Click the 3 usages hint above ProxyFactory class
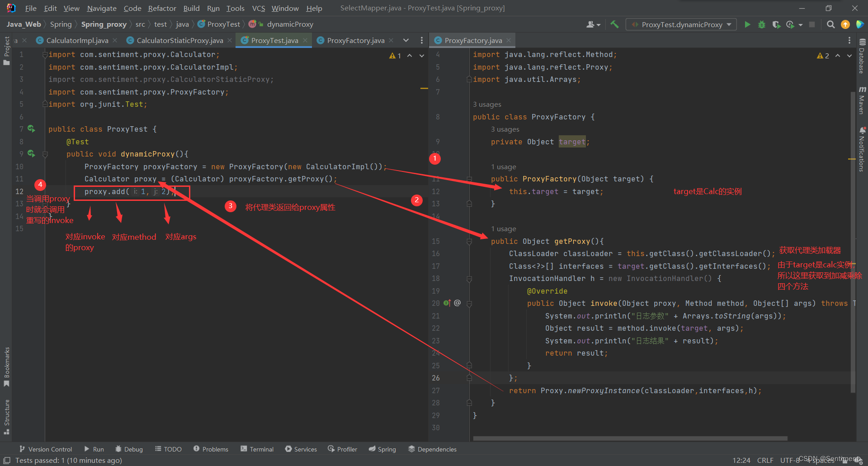Viewport: 868px width, 466px height. point(487,105)
